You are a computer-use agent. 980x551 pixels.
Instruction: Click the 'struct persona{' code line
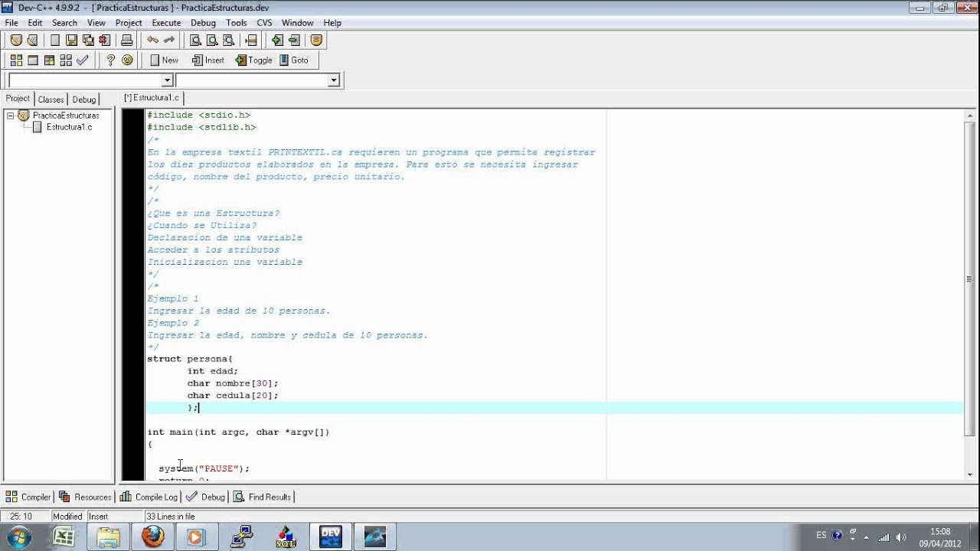190,359
